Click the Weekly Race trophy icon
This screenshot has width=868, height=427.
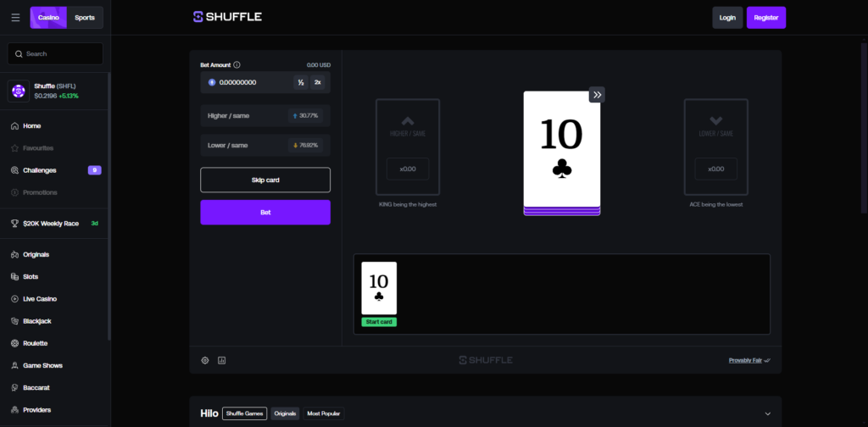[15, 224]
